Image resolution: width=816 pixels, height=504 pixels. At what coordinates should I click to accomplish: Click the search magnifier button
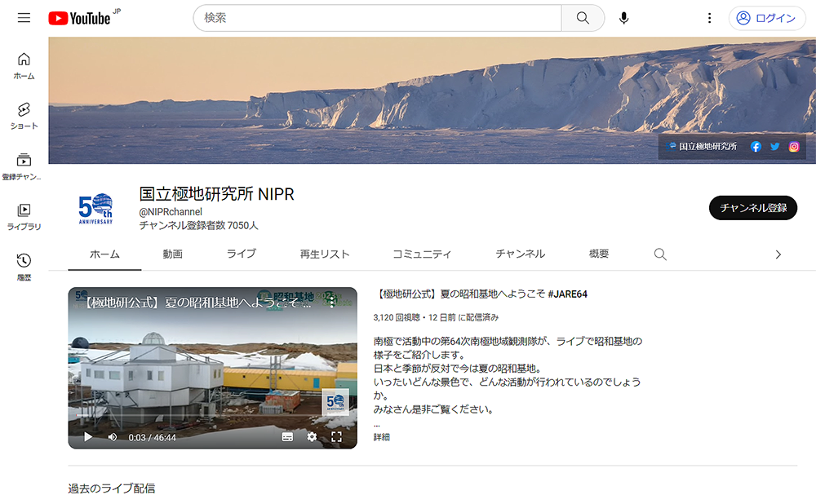pyautogui.click(x=583, y=18)
